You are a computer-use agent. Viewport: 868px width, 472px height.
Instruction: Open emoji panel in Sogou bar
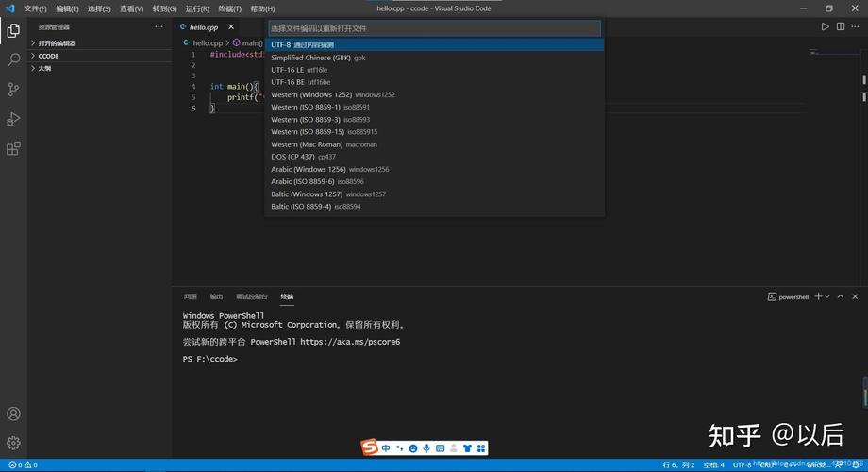point(413,448)
